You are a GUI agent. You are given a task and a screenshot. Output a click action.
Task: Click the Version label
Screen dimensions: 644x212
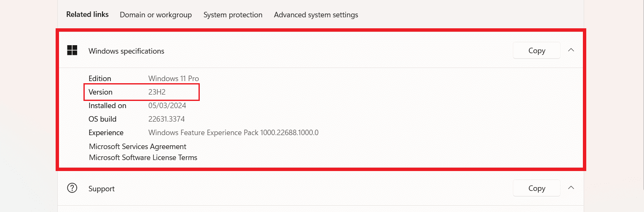(x=100, y=92)
